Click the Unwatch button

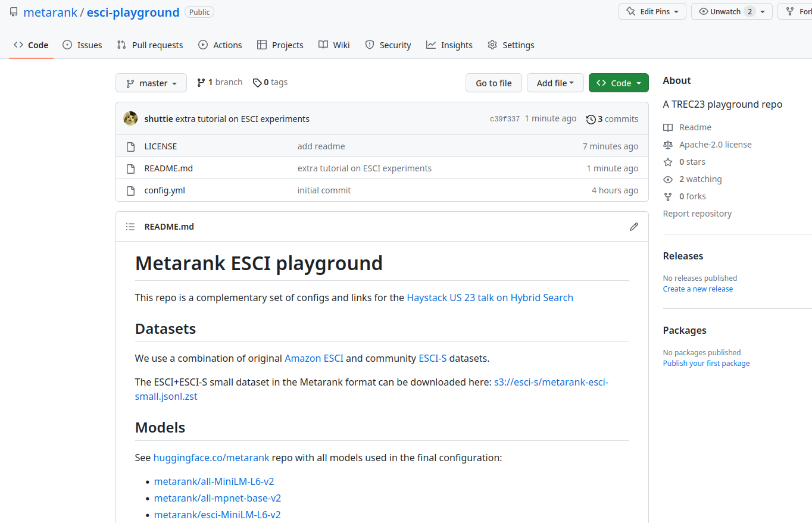tap(724, 11)
